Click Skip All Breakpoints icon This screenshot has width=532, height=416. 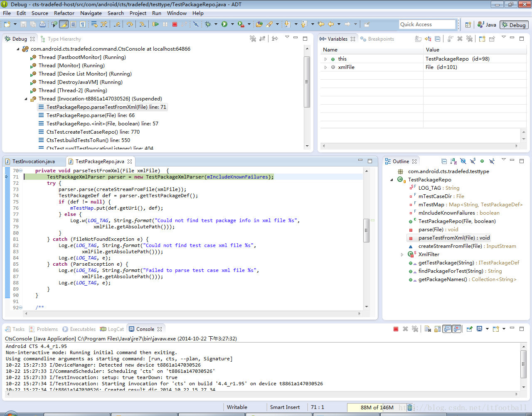[196, 24]
